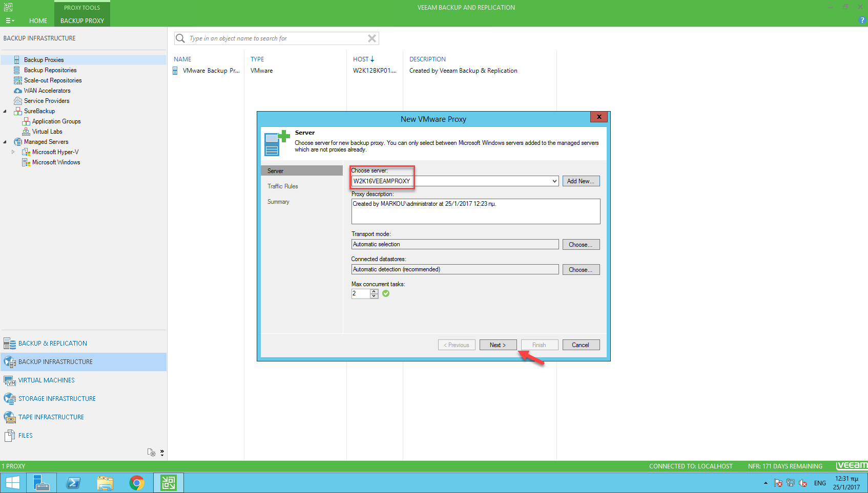Click the Backup Repositories icon
The image size is (868, 493).
click(x=17, y=70)
